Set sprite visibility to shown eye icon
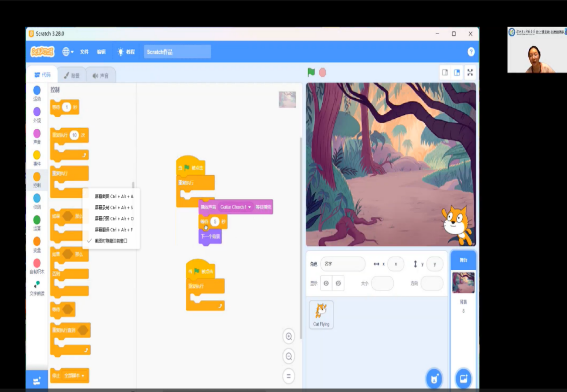 pos(326,283)
